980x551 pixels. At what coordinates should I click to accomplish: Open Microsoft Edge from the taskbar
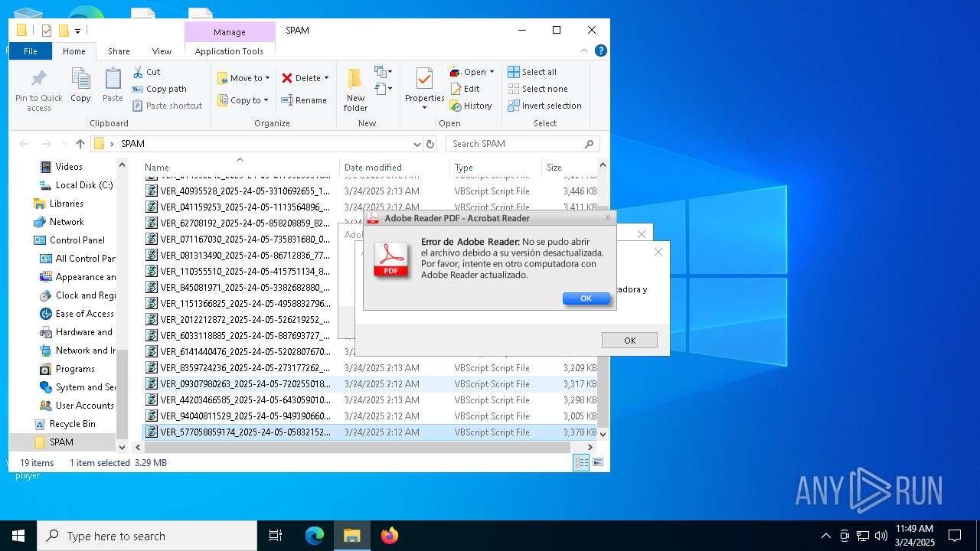pos(315,536)
